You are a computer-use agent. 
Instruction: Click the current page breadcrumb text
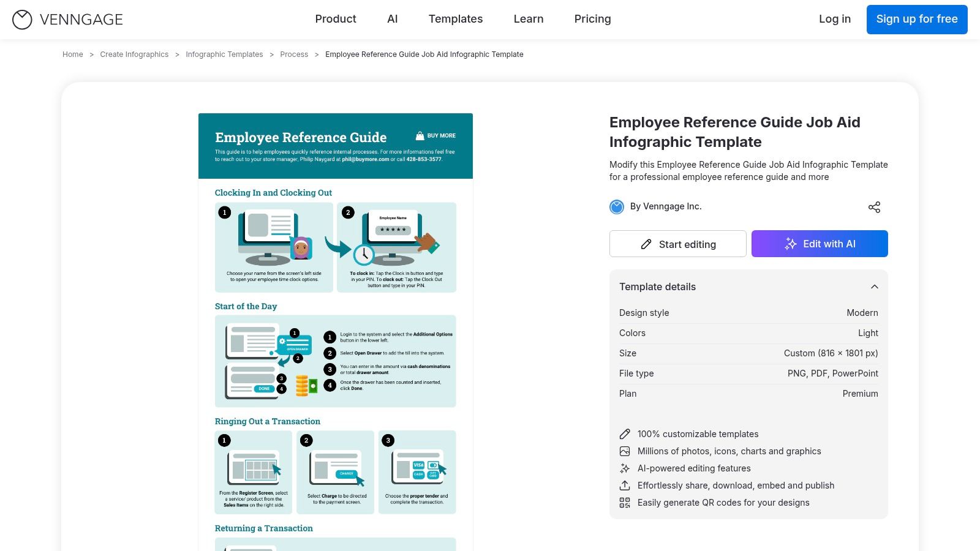tap(424, 54)
